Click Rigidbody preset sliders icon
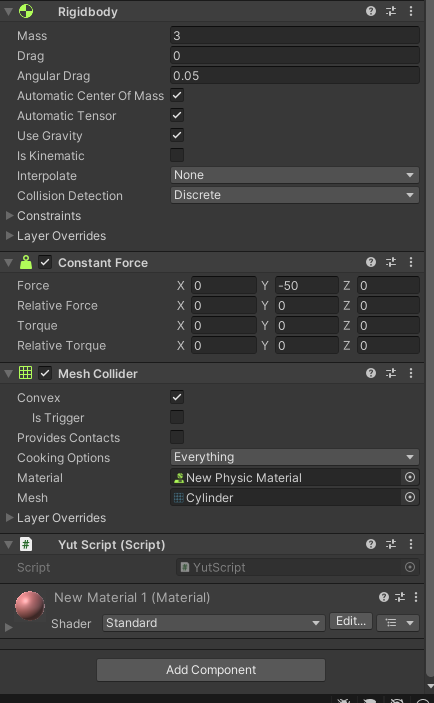This screenshot has width=434, height=703. click(x=391, y=11)
